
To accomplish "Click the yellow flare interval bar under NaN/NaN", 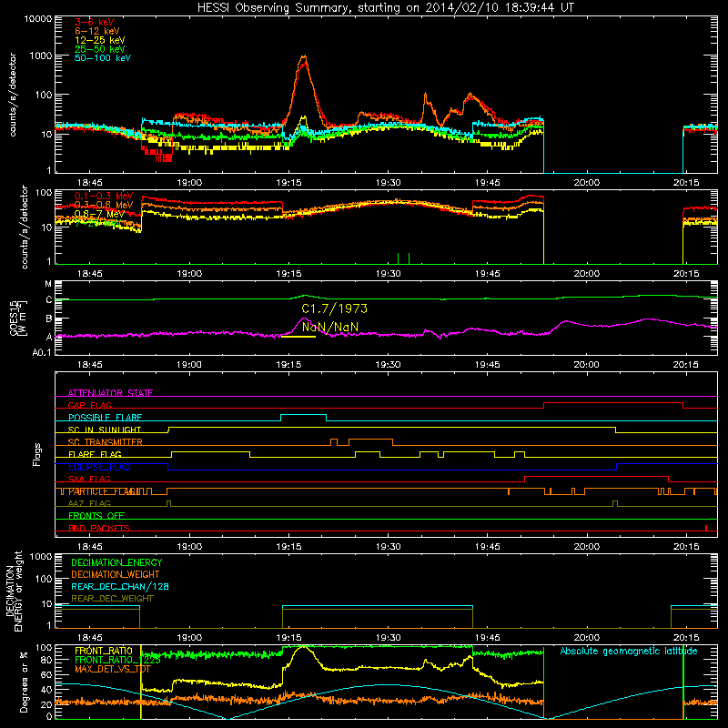I will pos(298,336).
